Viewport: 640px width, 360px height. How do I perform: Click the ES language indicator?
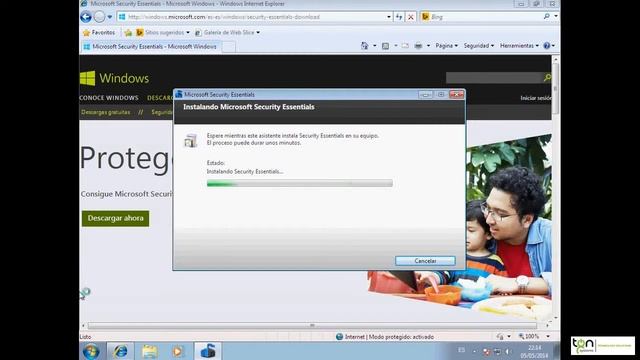(461, 350)
